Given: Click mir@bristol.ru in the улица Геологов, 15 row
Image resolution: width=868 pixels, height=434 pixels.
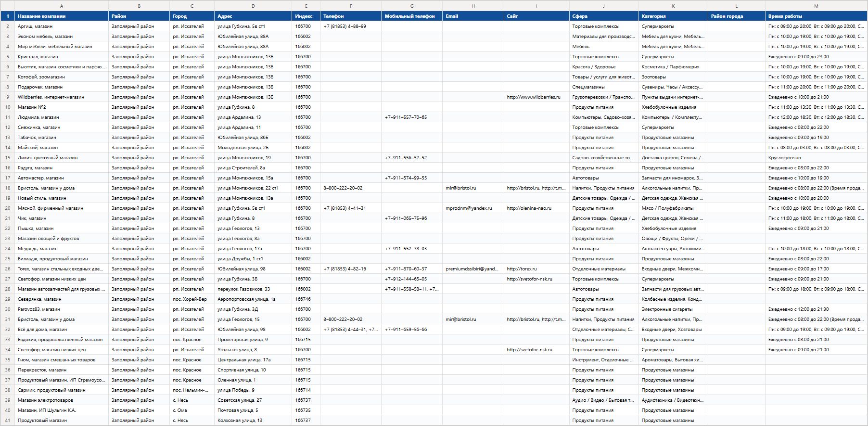Looking at the screenshot, I should pyautogui.click(x=460, y=319).
